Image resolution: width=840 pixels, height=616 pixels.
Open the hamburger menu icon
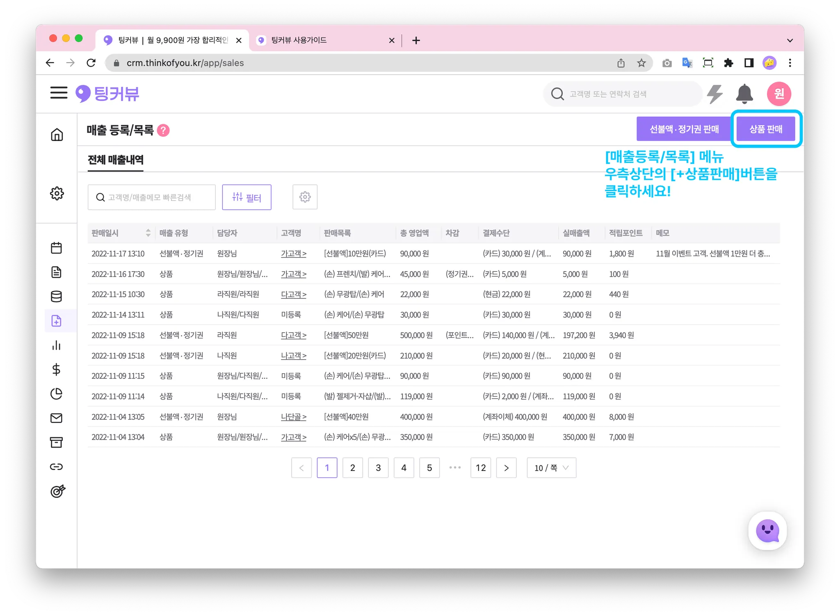point(59,93)
